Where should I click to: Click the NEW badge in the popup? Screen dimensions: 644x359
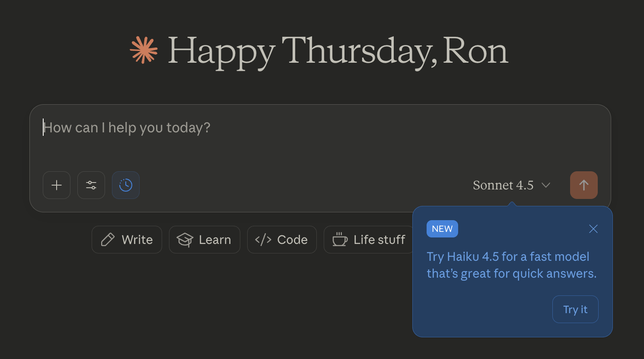pyautogui.click(x=442, y=229)
